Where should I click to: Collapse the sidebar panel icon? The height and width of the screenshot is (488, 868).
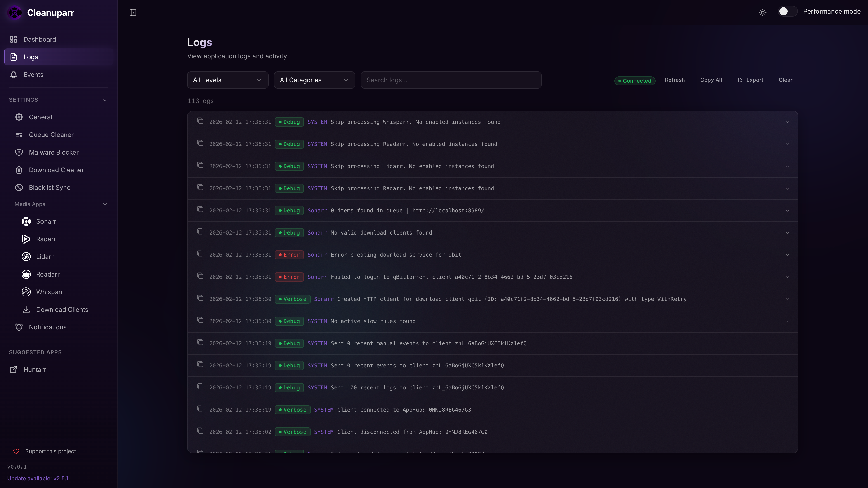(133, 12)
